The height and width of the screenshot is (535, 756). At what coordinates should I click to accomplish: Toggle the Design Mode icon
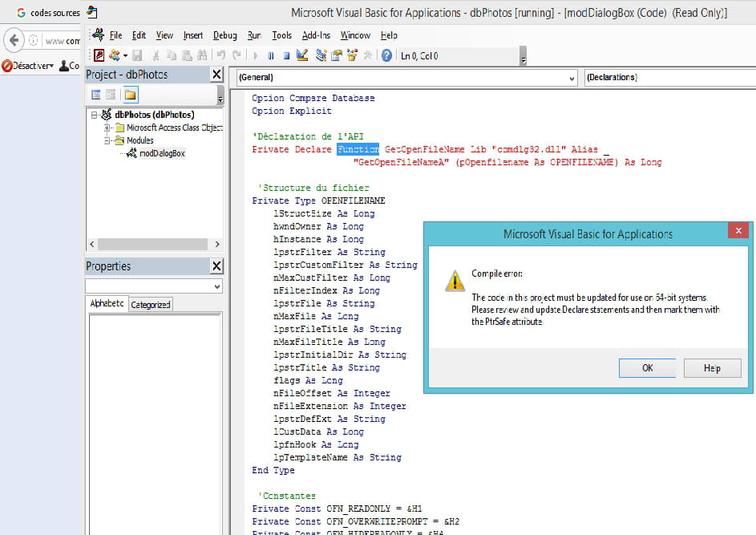click(302, 55)
